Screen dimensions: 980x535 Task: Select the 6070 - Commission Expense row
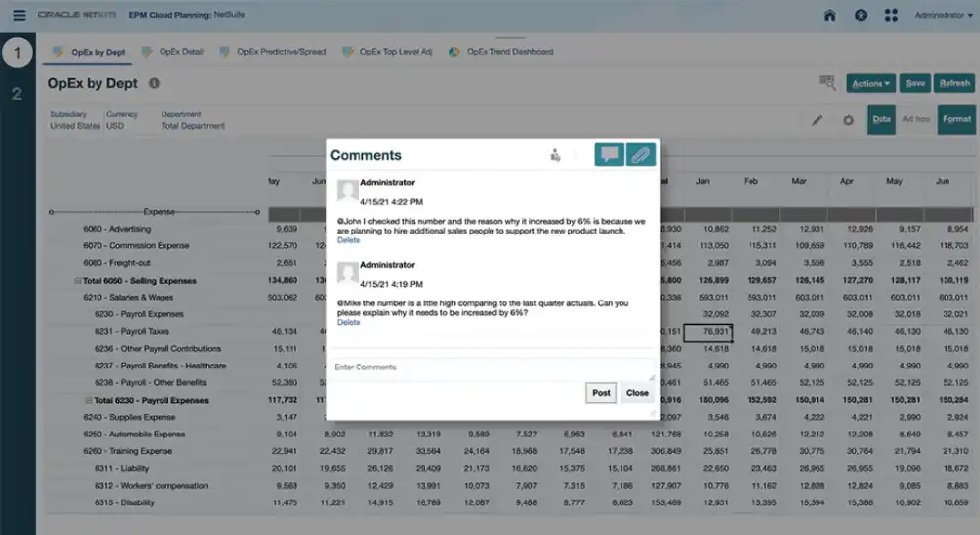[x=136, y=245]
